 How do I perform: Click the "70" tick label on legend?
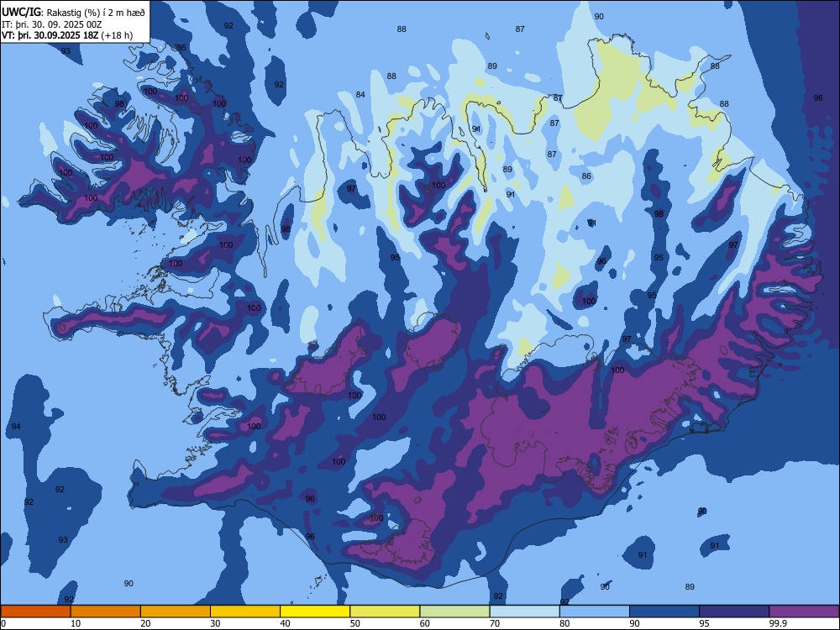click(495, 623)
